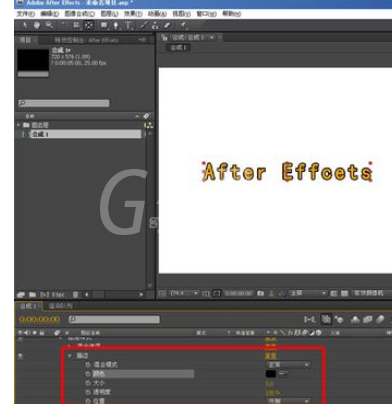Click the grid and guides options icon
Viewport: 392px width, 404px height.
(x=206, y=293)
